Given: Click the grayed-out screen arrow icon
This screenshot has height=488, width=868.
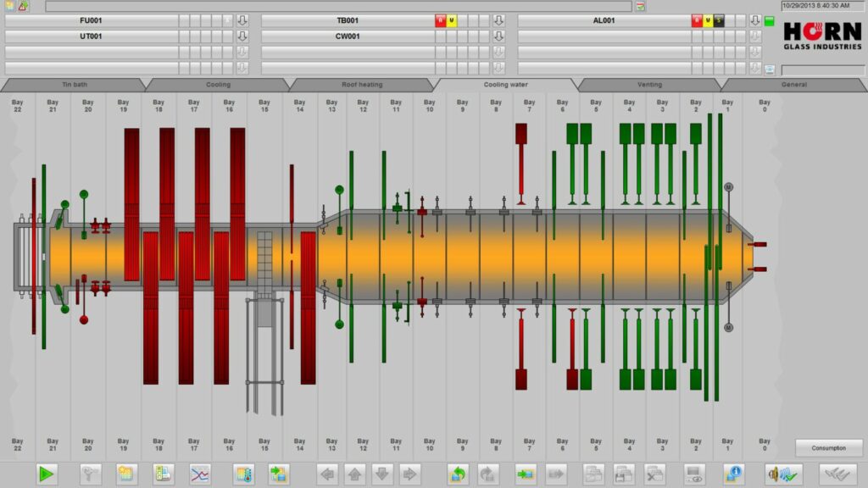Looking at the screenshot, I should [x=556, y=474].
